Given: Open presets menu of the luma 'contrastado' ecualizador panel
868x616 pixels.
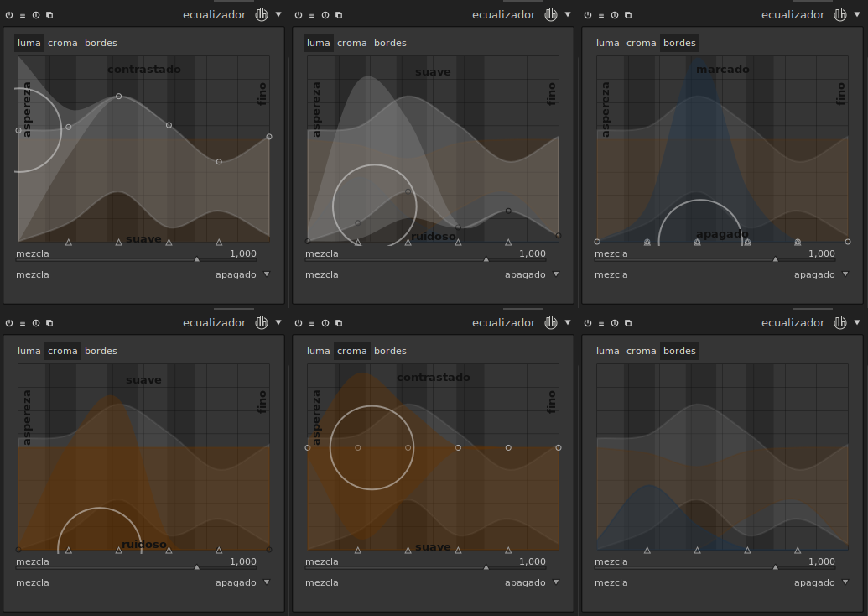Looking at the screenshot, I should [23, 15].
